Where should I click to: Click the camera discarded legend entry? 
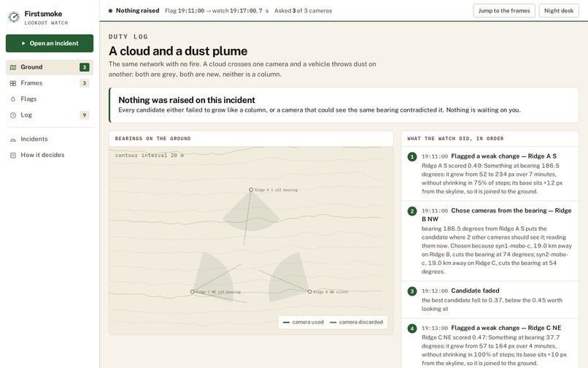356,322
